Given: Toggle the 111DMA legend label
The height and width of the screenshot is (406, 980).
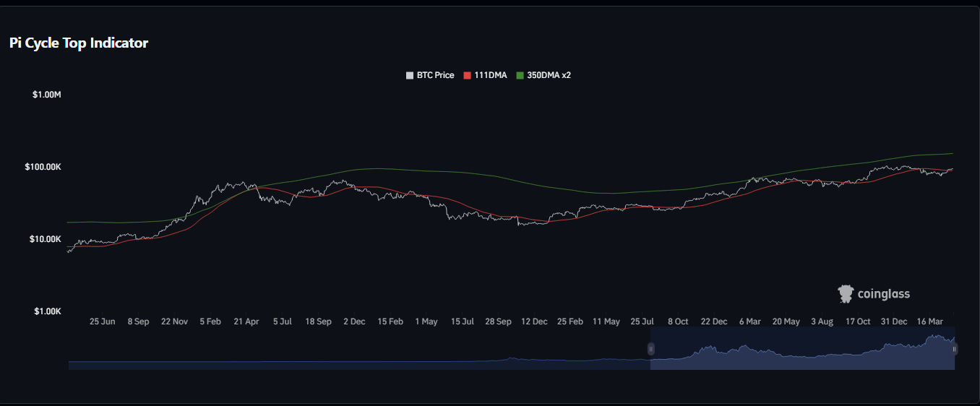Looking at the screenshot, I should (x=490, y=75).
